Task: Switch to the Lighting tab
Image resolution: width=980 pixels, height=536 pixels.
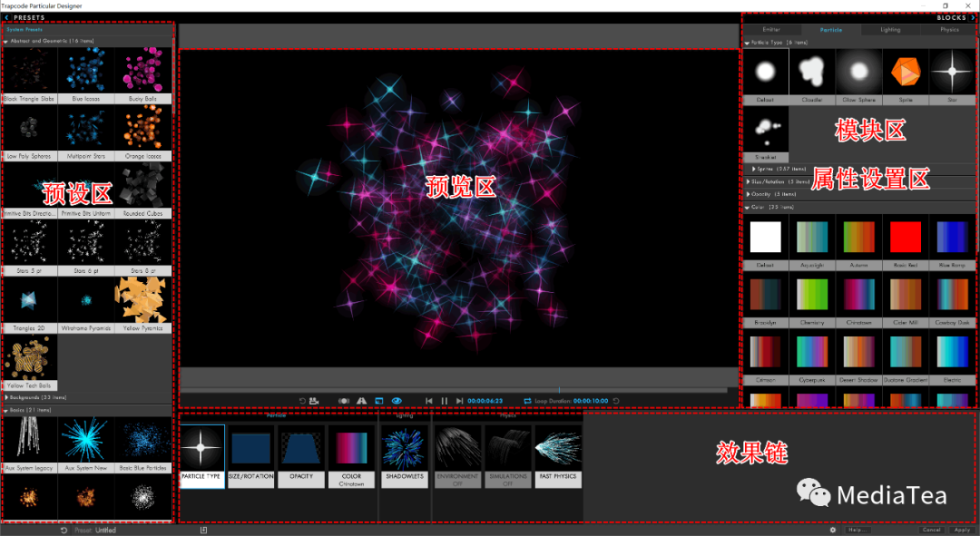Action: click(889, 29)
